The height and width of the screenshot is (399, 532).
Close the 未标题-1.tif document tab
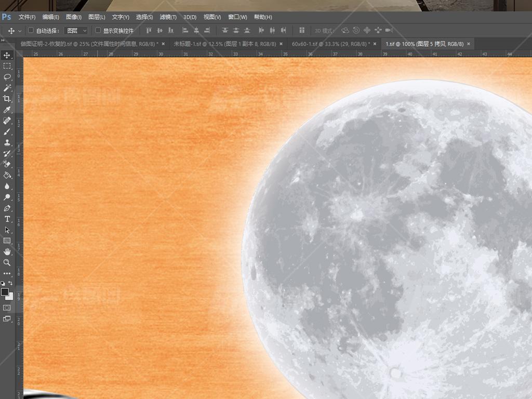coord(281,44)
